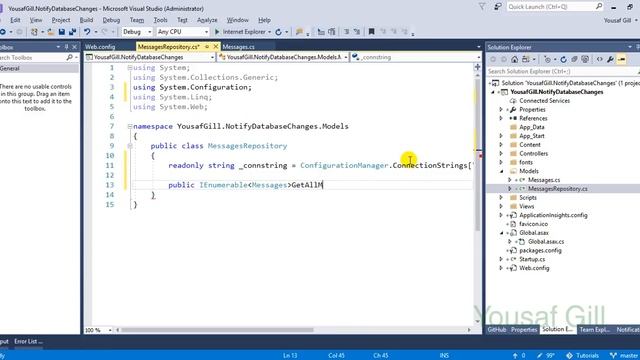Click the feedback icon beside Quick Launch

point(498,7)
